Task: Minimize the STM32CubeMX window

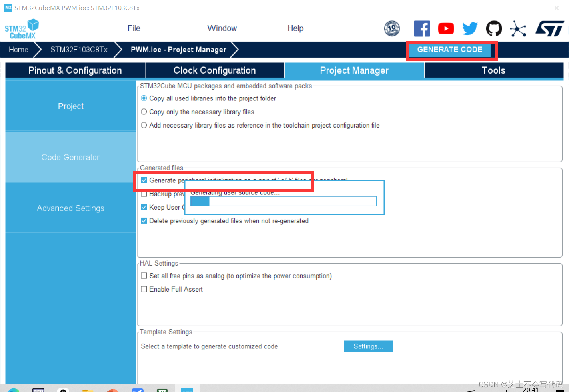Action: click(510, 8)
